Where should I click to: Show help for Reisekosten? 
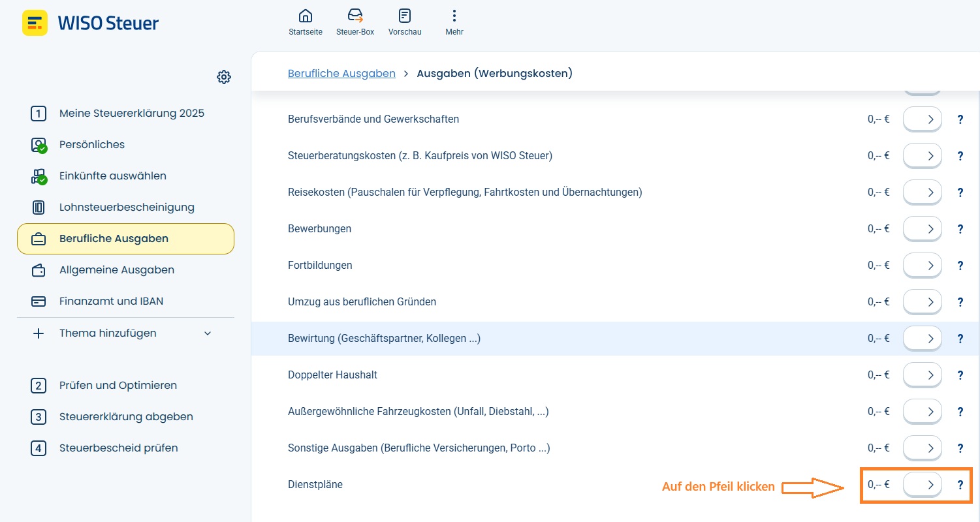click(x=960, y=192)
